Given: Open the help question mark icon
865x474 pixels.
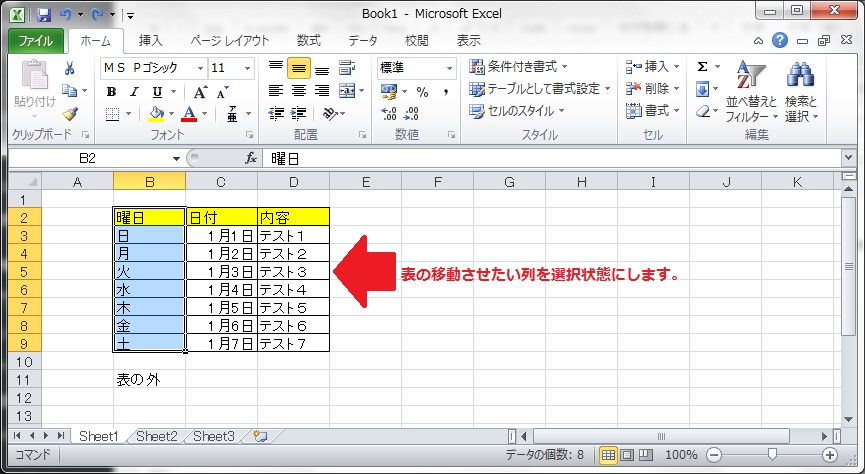Looking at the screenshot, I should click(x=779, y=40).
